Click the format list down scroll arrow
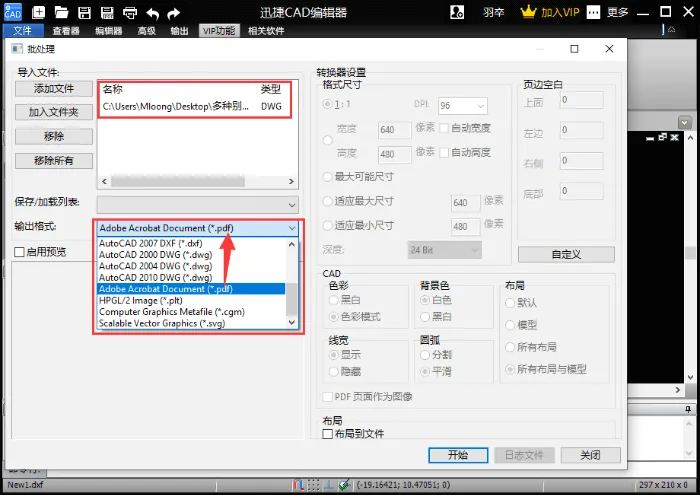The width and height of the screenshot is (700, 495). pyautogui.click(x=292, y=323)
